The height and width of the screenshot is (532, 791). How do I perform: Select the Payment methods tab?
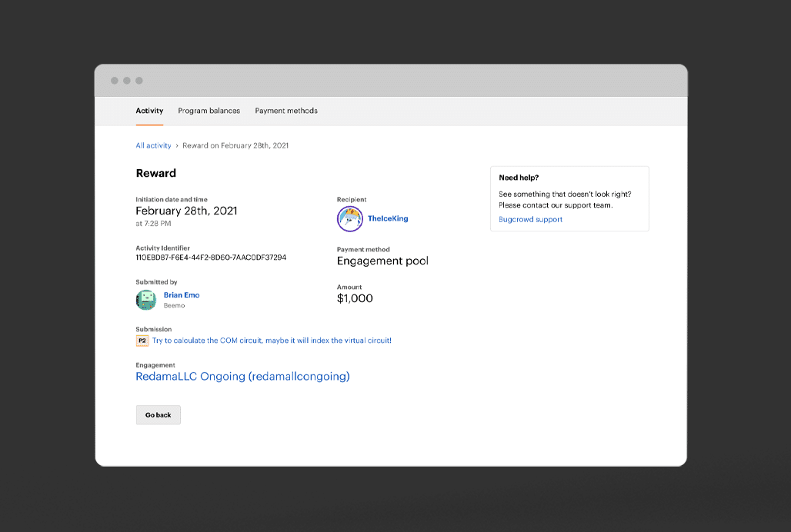tap(286, 111)
